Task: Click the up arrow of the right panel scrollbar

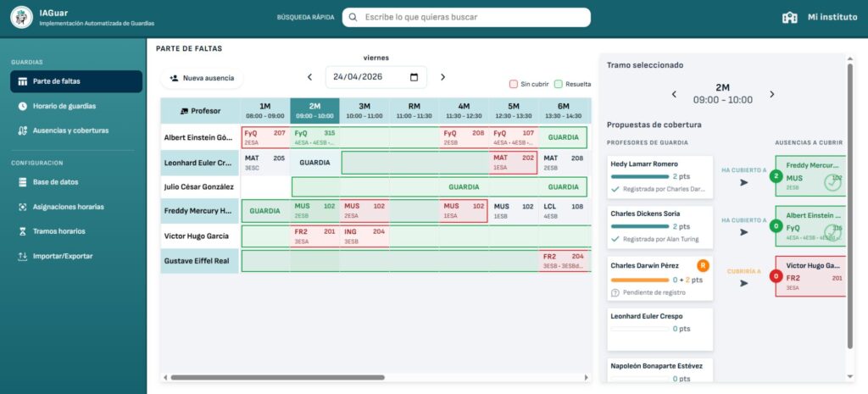Action: point(850,58)
